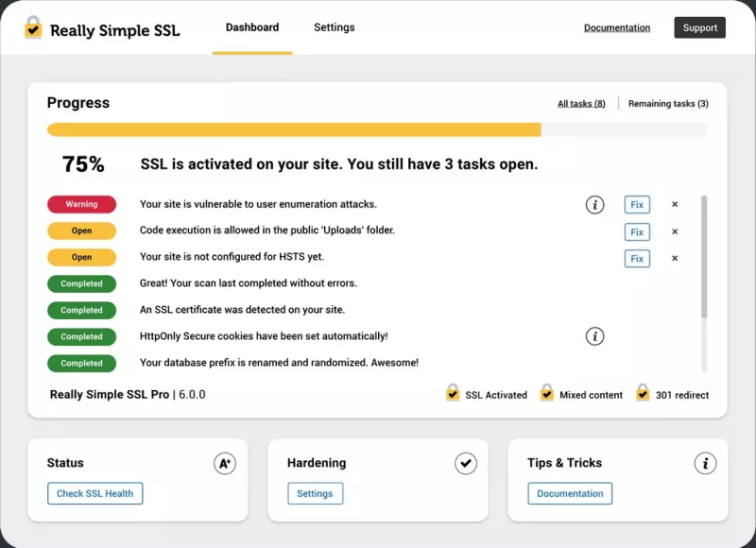The height and width of the screenshot is (548, 756).
Task: Switch to the Settings tab
Action: (335, 27)
